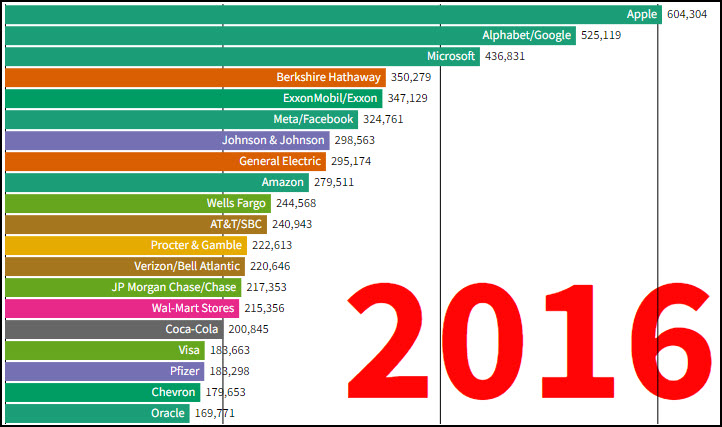Click the JP Morgan Chase/Chase label
Viewport: 722px width, 427px height.
(174, 287)
